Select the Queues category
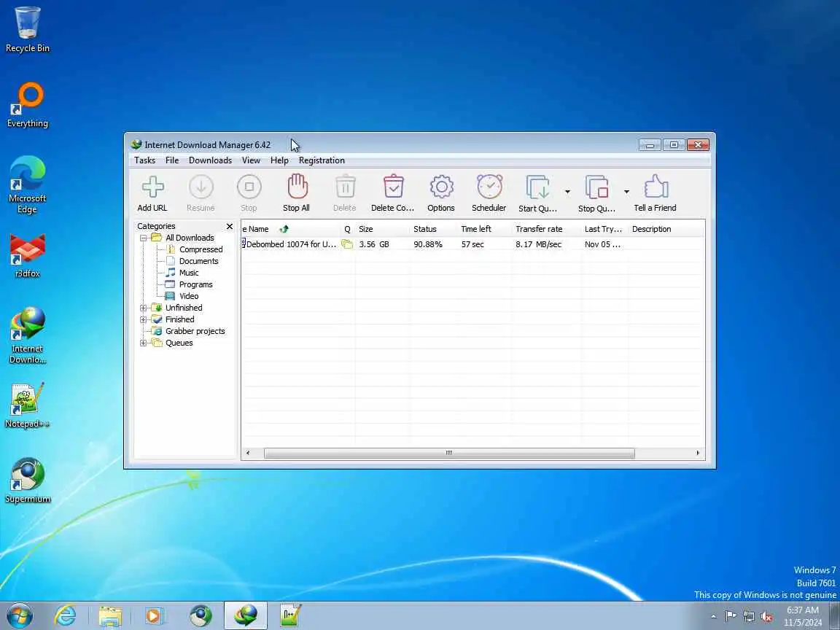840x630 pixels. (x=179, y=343)
